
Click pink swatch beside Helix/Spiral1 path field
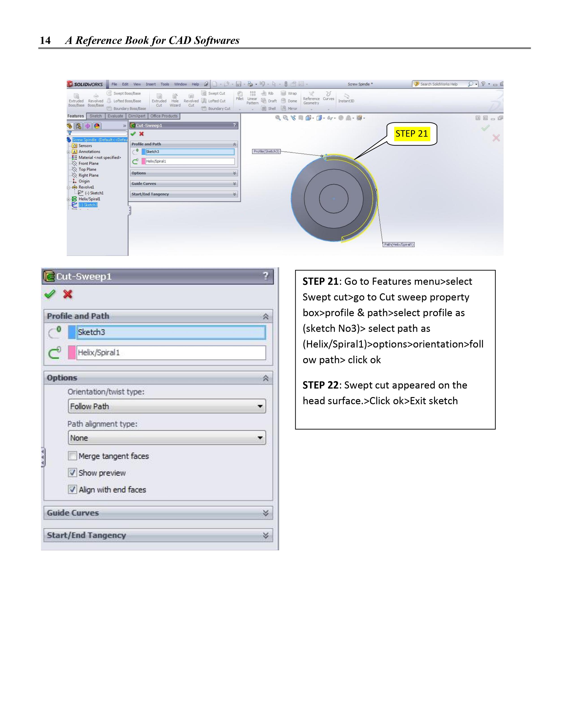click(72, 352)
